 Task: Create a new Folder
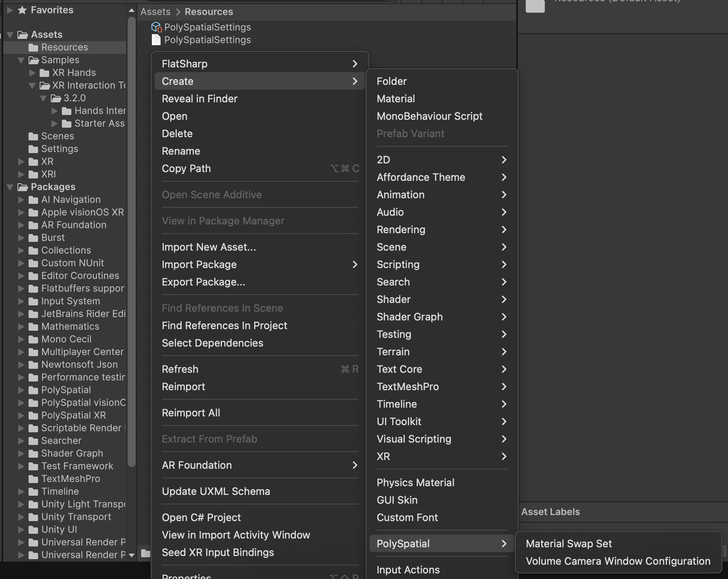pos(442,81)
